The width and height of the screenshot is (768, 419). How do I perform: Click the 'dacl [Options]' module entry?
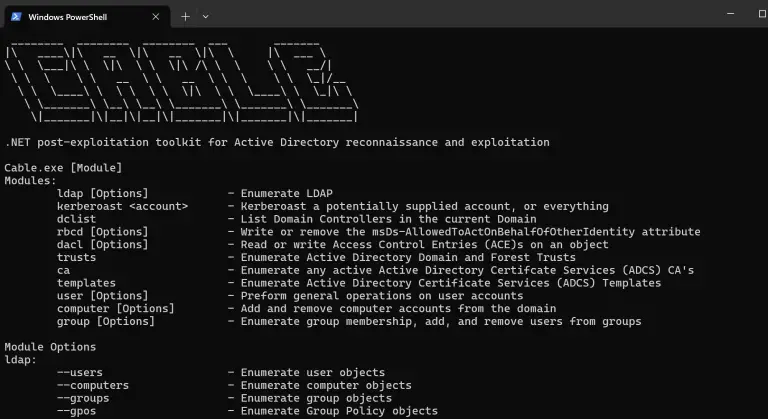[x=102, y=245]
